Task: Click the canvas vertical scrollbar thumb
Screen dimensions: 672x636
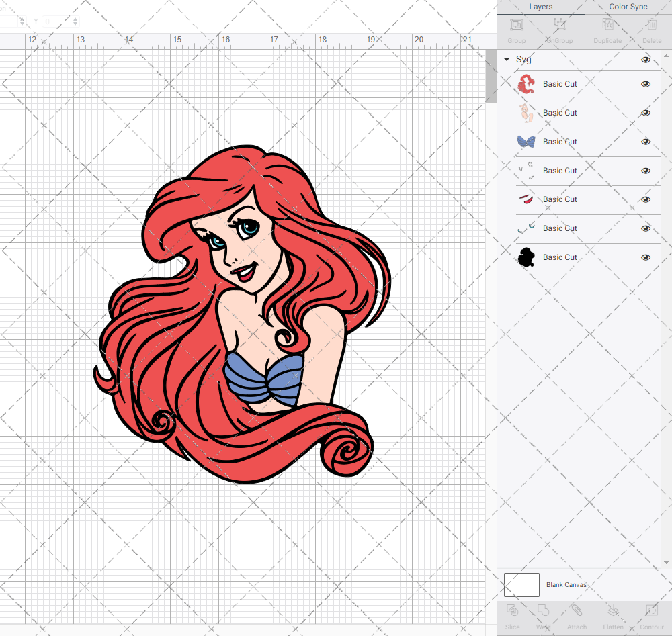Action: click(x=491, y=77)
